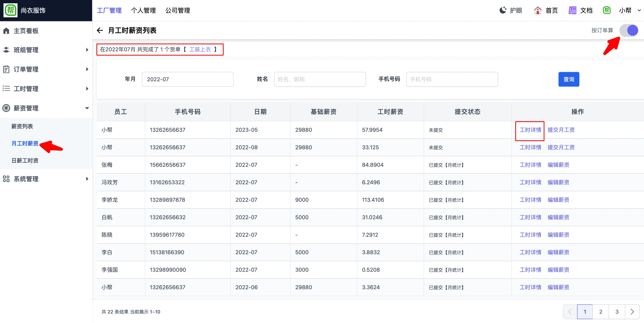The height and width of the screenshot is (323, 644).
Task: Click the 系统管理 system grid icon
Action: point(6,179)
